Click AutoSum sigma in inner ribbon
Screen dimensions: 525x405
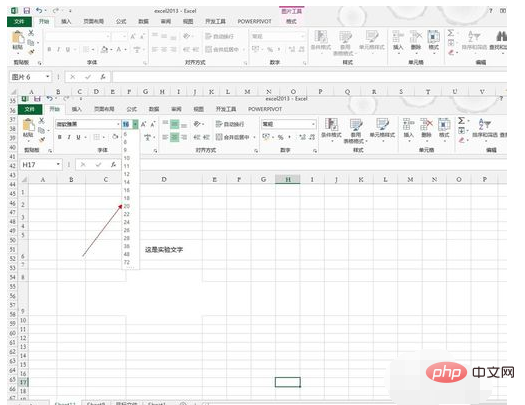(461, 120)
